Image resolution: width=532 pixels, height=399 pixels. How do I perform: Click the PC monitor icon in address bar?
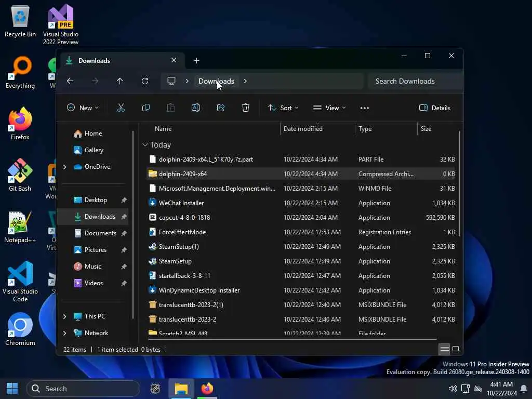point(171,81)
